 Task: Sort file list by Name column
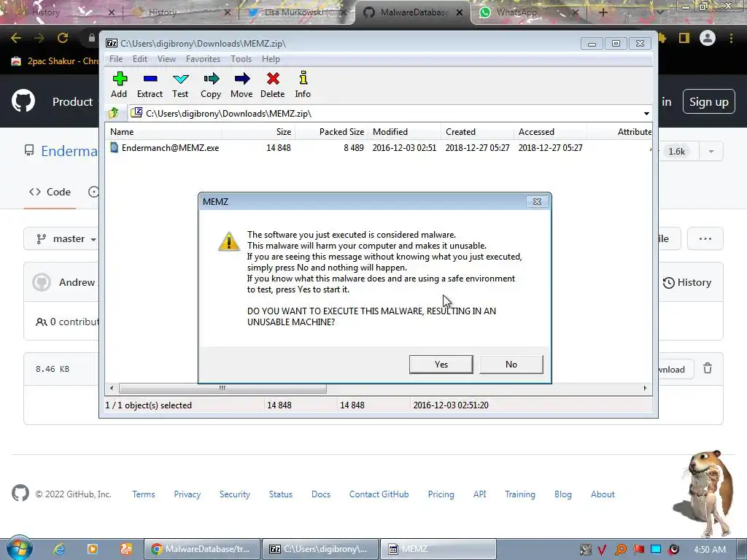click(x=164, y=132)
